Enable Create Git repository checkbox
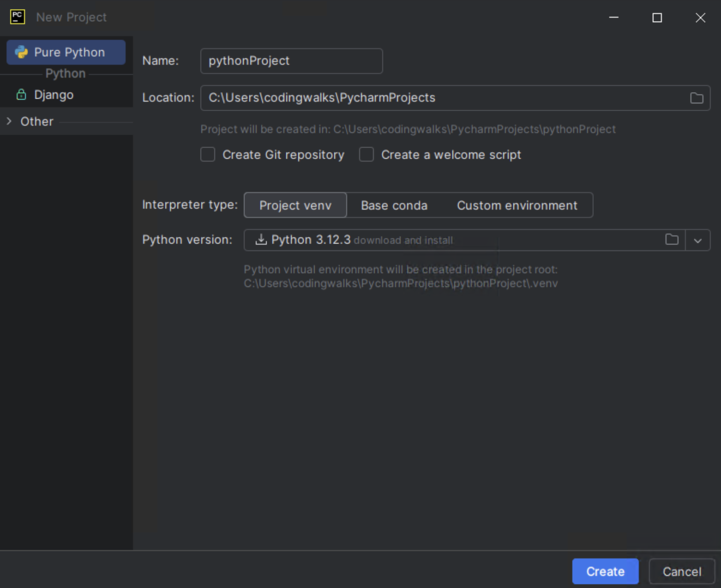 pyautogui.click(x=208, y=155)
